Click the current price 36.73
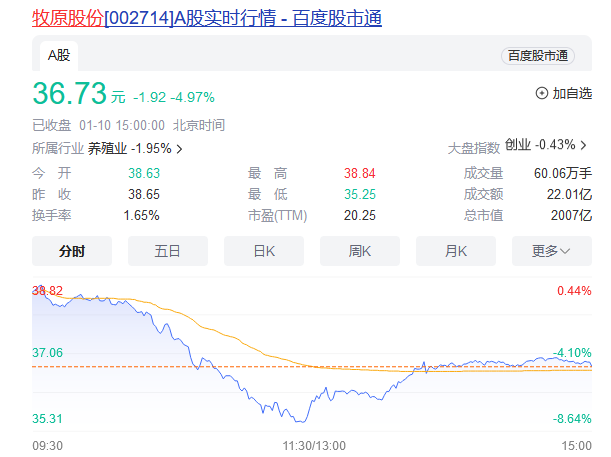The image size is (611, 457). pos(69,94)
